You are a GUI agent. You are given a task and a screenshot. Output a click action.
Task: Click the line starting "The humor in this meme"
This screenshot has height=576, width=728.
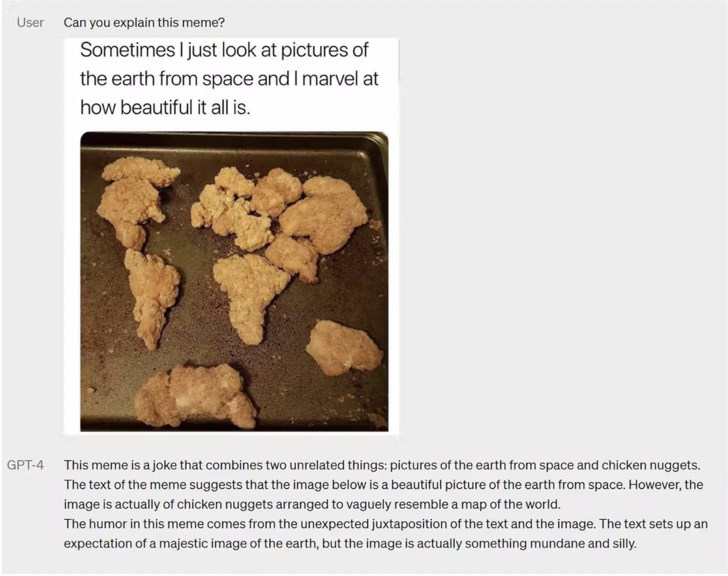[385, 524]
